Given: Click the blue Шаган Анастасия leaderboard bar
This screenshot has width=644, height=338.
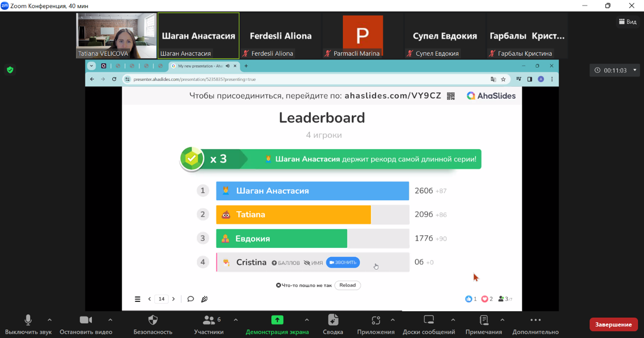Looking at the screenshot, I should [312, 191].
